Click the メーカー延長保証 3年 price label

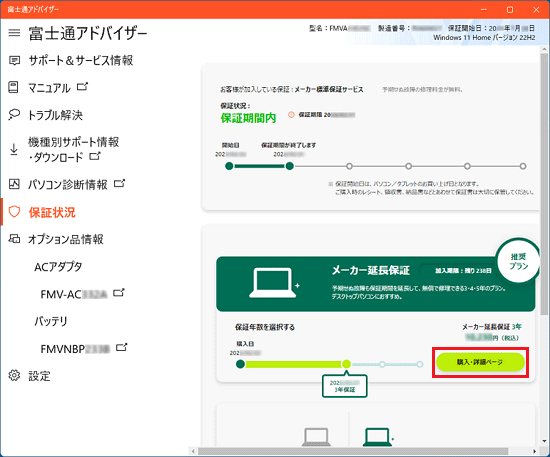491,327
